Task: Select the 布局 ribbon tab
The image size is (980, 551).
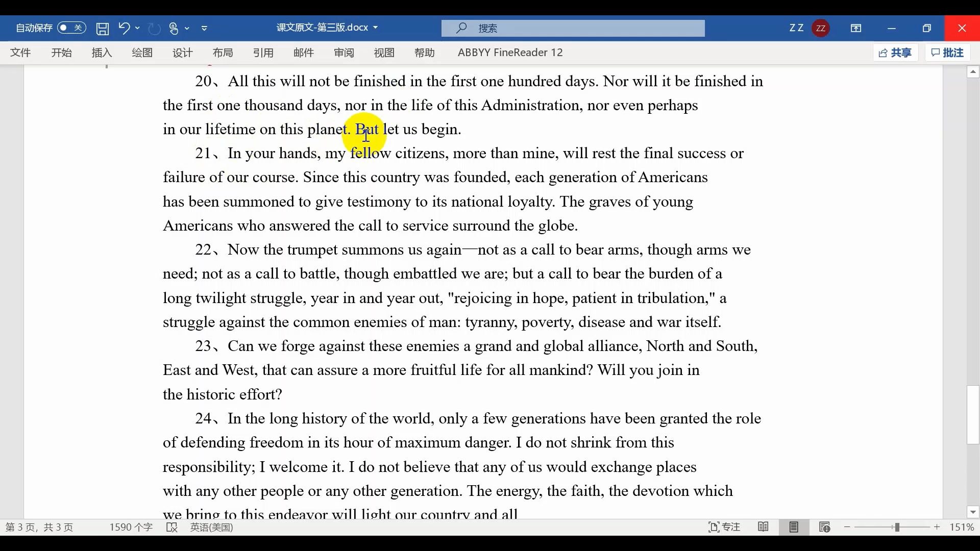Action: coord(223,53)
